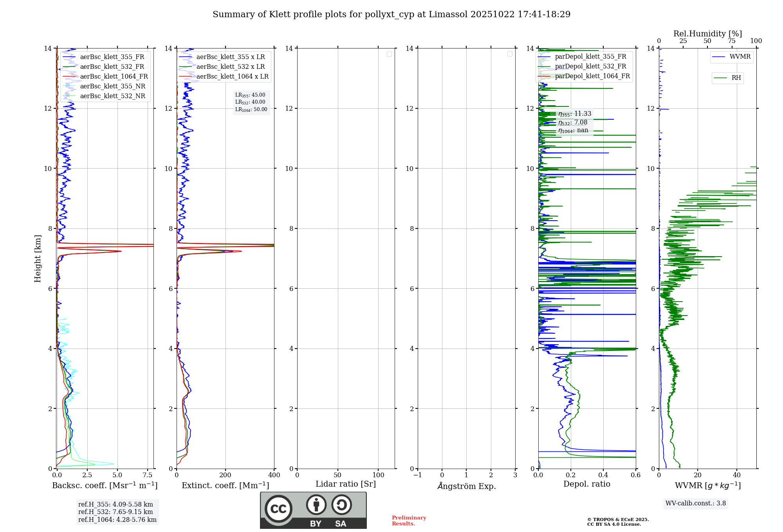Click the WV-calib.const. 3.8 label
The image size is (783, 532).
click(x=695, y=503)
